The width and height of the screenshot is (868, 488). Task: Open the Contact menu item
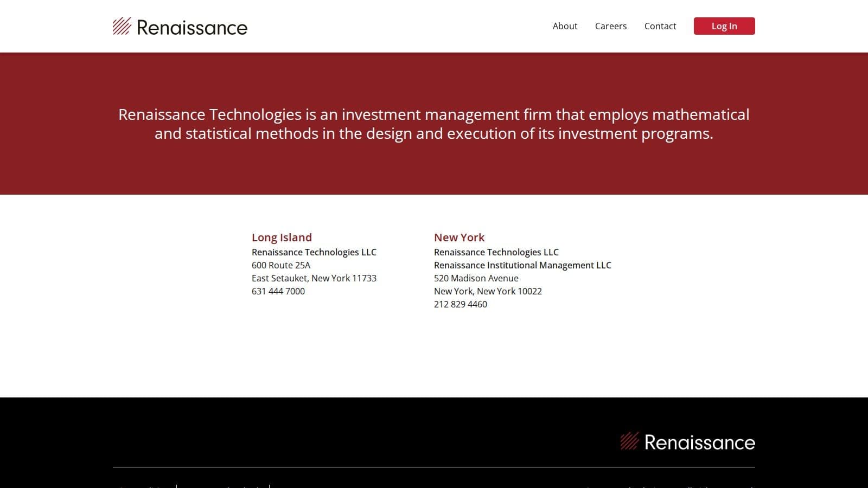660,26
